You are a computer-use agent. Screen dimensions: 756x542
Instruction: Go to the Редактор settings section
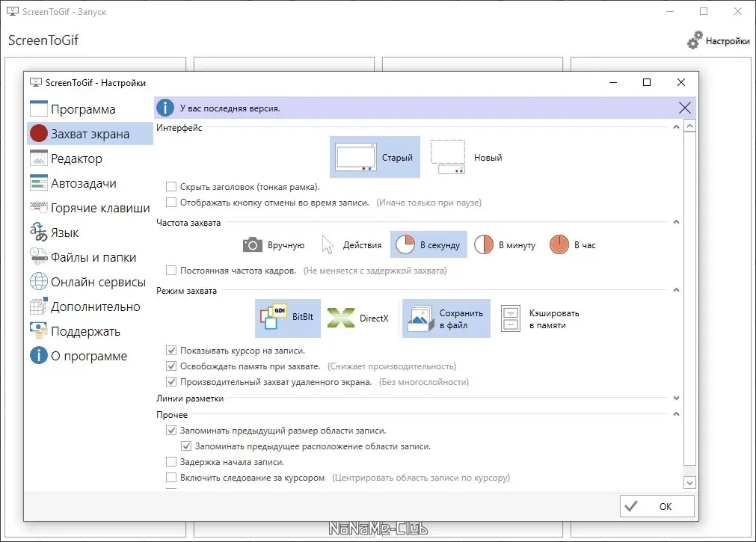[90, 158]
